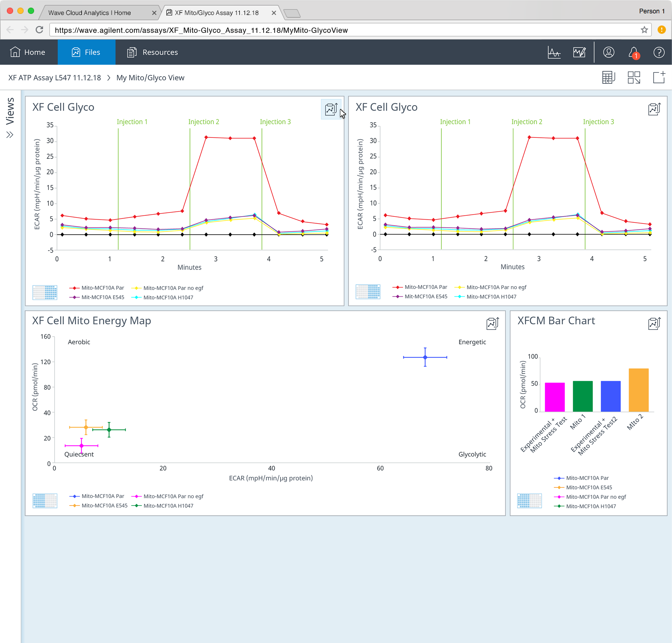Toggle Mito-MCF10A E545 legend in Energy Map

coord(98,506)
